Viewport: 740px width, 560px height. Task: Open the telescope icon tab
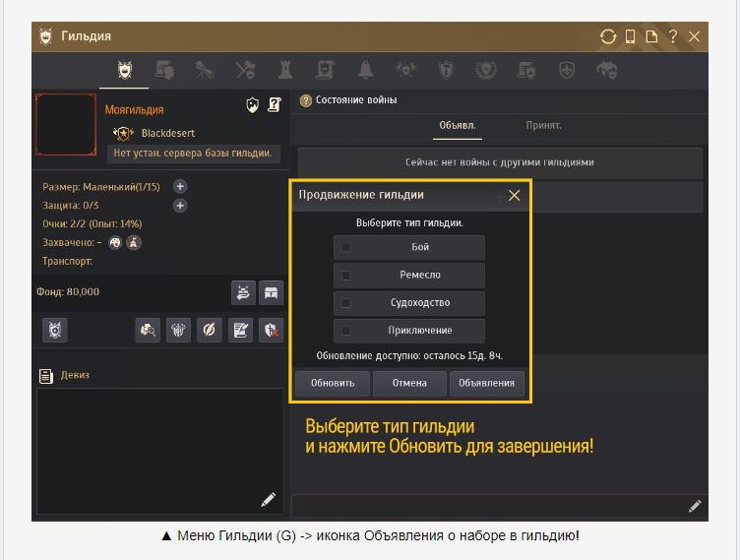point(205,70)
